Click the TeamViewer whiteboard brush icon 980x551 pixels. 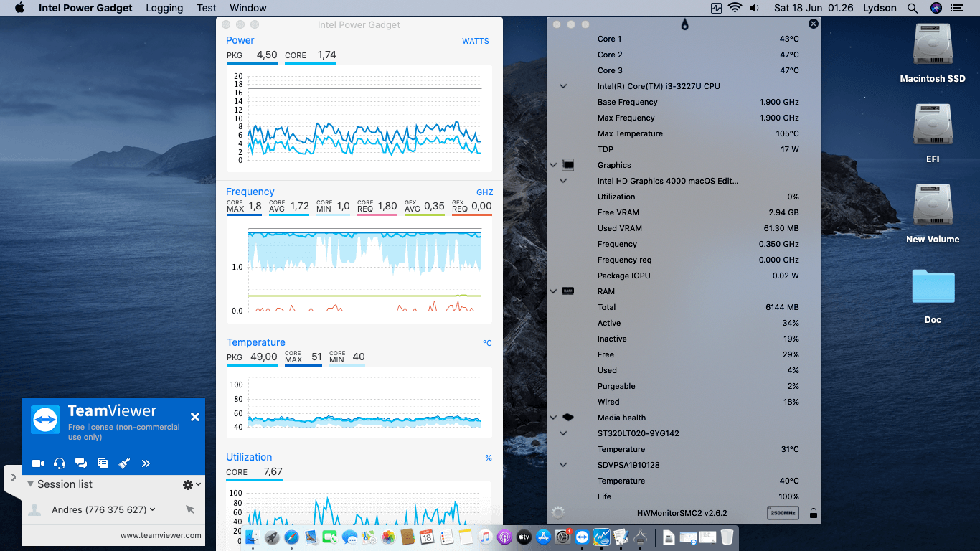point(124,463)
